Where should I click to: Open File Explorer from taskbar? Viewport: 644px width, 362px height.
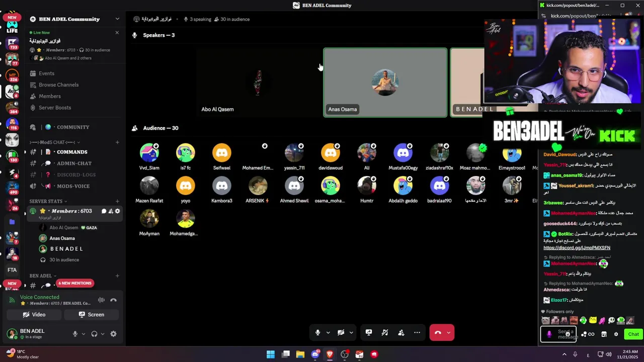click(300, 354)
